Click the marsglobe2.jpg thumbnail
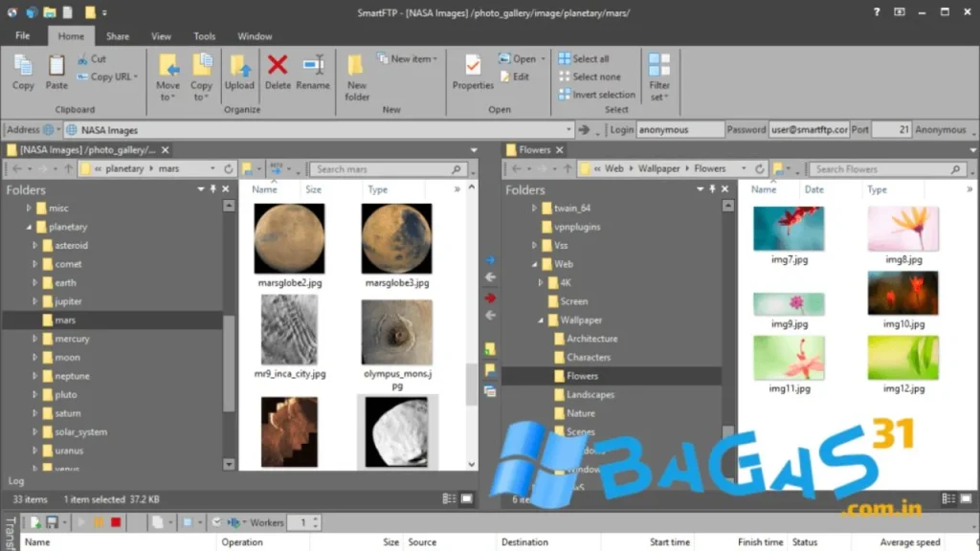Viewport: 980px width, 551px height. click(x=289, y=238)
